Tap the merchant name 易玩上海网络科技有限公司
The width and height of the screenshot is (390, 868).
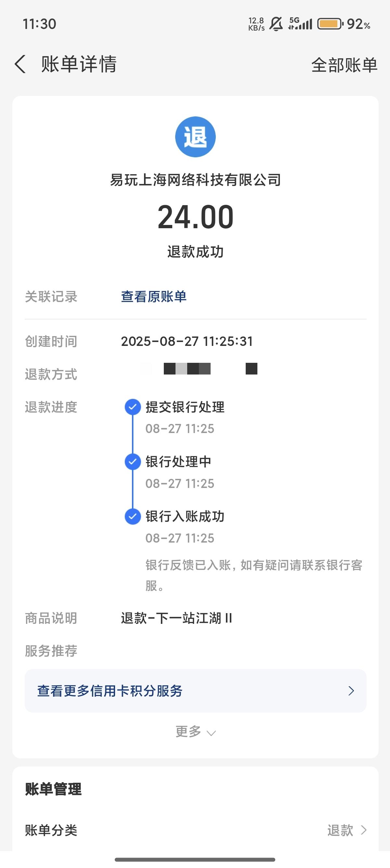coord(195,179)
